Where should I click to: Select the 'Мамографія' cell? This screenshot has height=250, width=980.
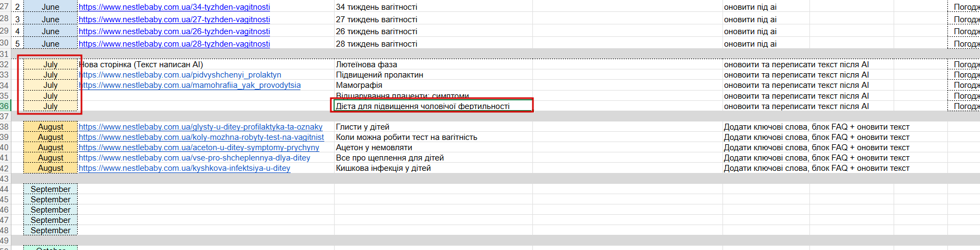[x=433, y=85]
